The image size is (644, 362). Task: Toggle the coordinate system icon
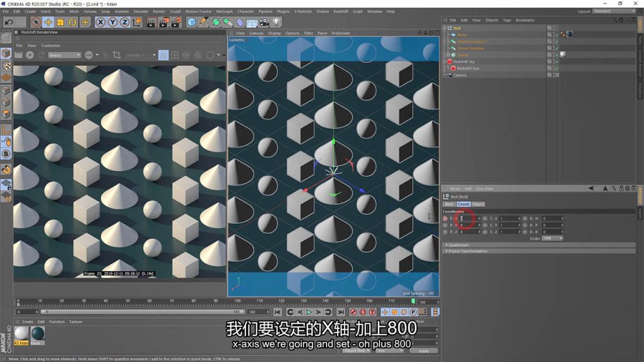point(137,22)
